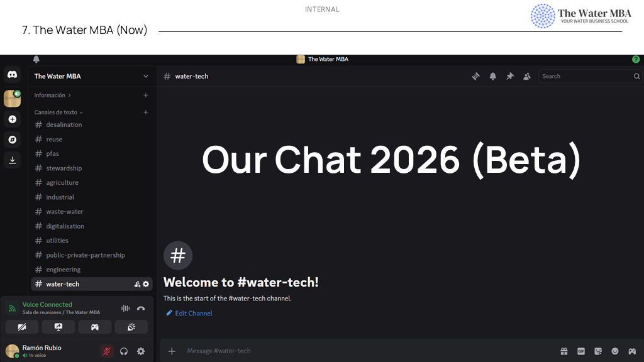Disconnect from voice with phone icon

(141, 308)
